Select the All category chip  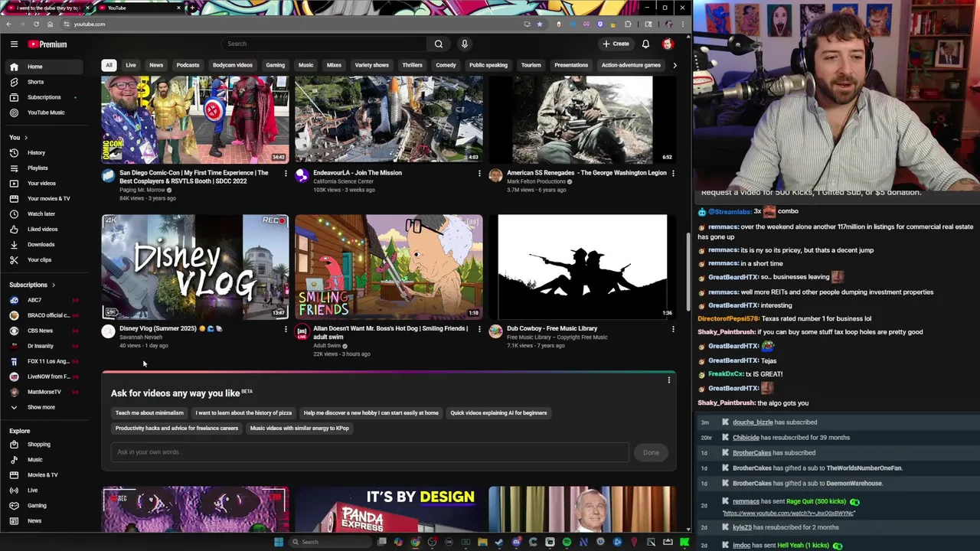(x=109, y=65)
